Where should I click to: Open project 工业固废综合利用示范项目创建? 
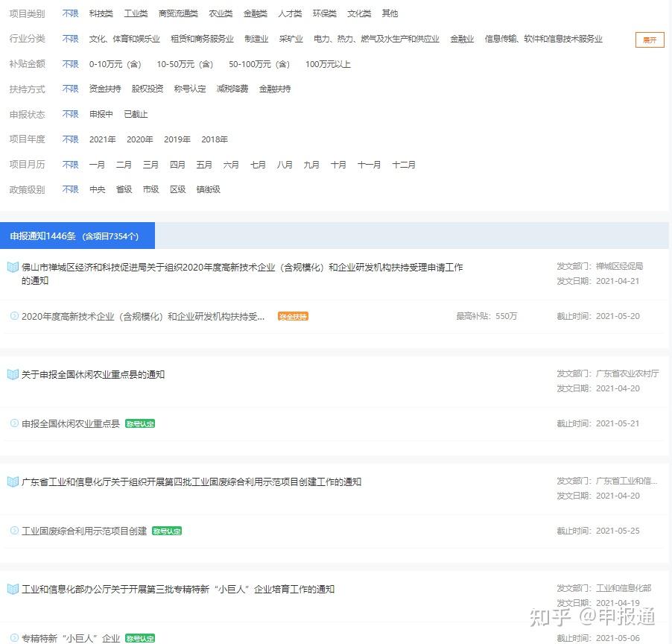tap(84, 531)
